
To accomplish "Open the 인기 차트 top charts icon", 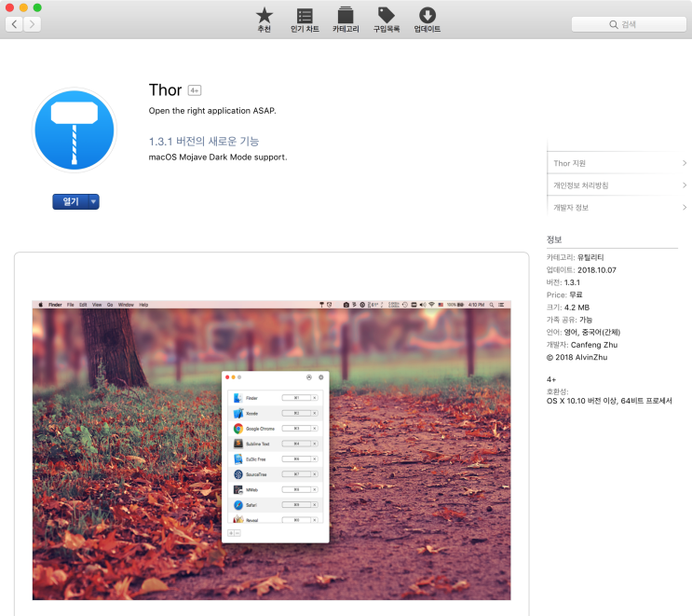I will [x=305, y=16].
